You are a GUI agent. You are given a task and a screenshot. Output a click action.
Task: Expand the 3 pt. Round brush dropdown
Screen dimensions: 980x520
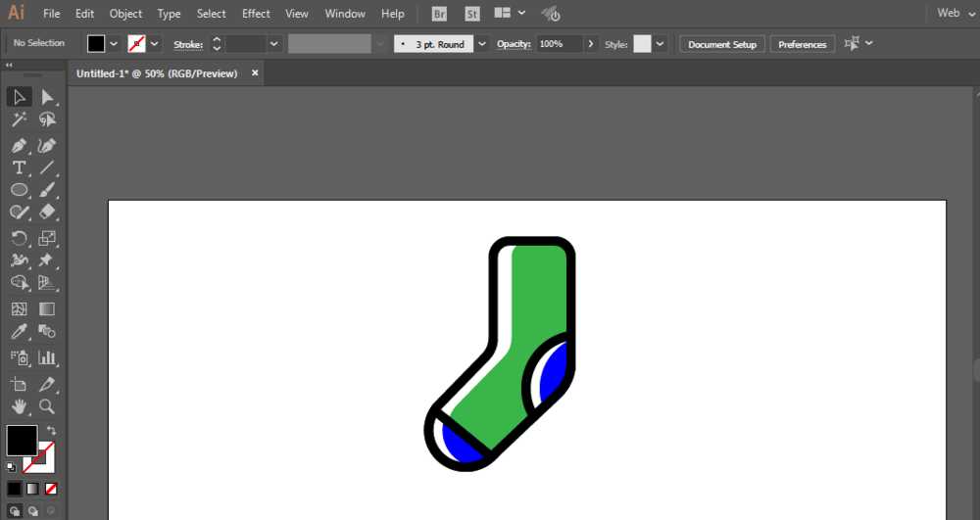482,44
